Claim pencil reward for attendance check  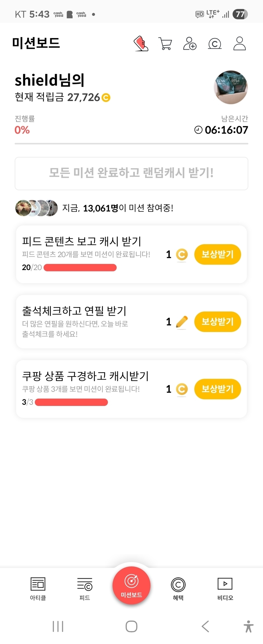click(x=217, y=322)
